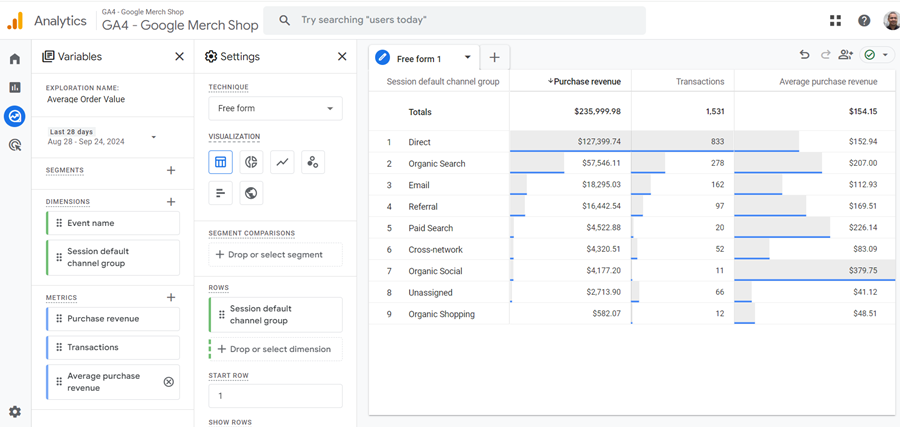Open the Help question mark icon
Screen dimensions: 900x427
(x=864, y=21)
